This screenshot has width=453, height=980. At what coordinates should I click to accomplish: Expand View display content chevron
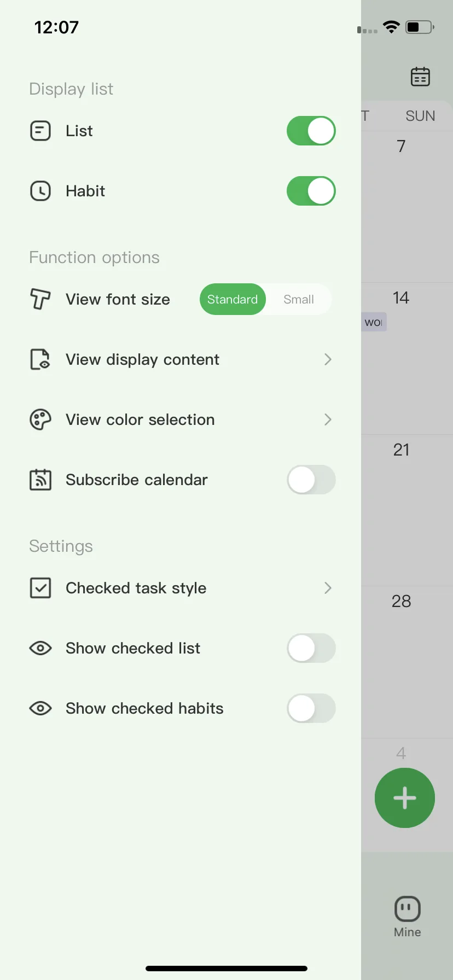328,359
